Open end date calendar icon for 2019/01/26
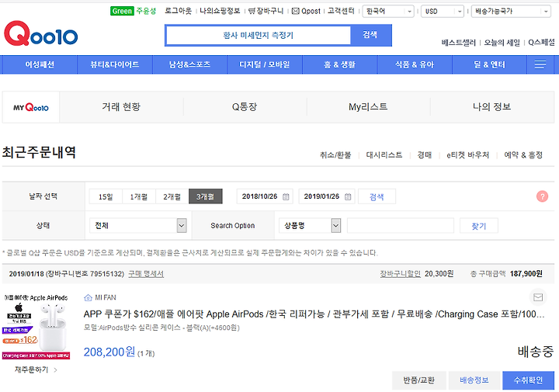559x392 pixels. [348, 196]
